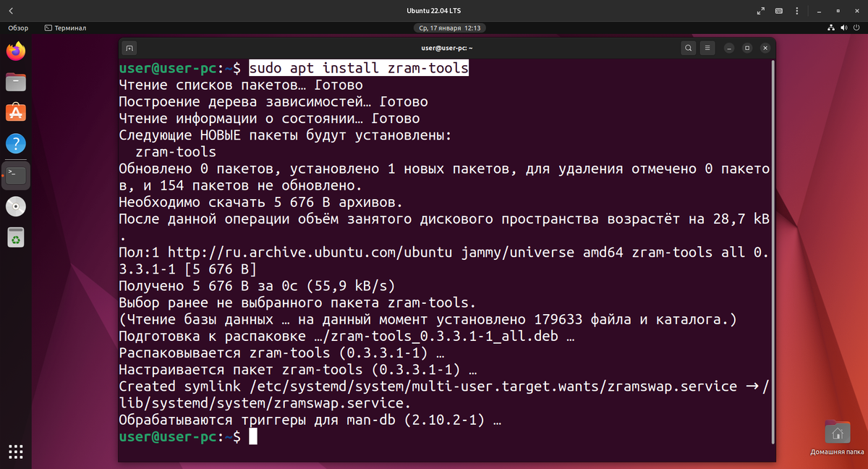Open Ubuntu Software from the dock
This screenshot has width=868, height=469.
point(16,113)
